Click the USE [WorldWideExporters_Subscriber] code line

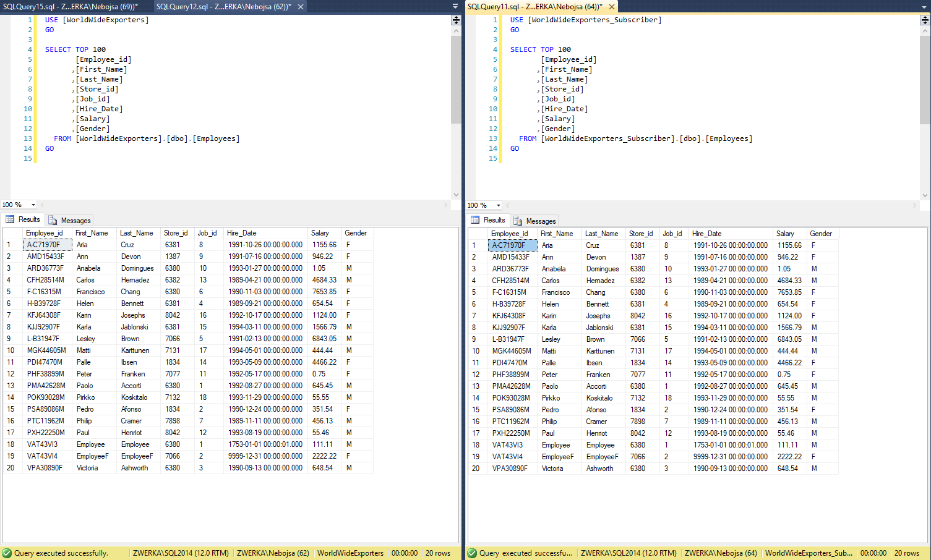pyautogui.click(x=585, y=20)
